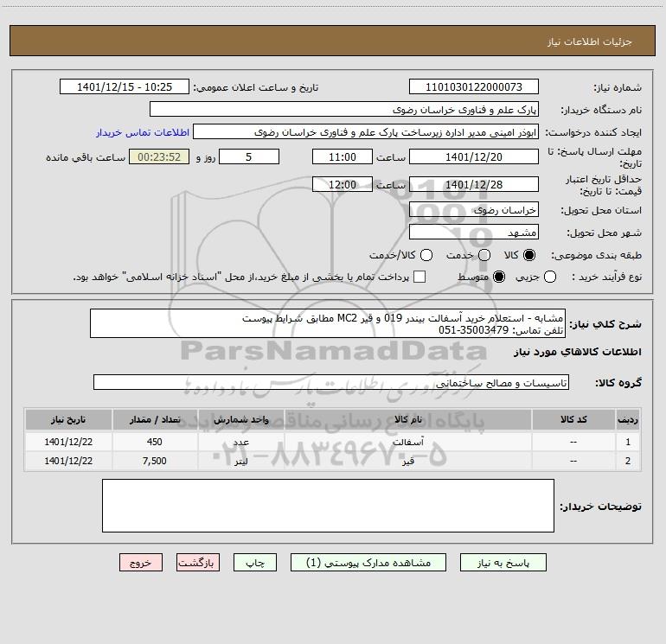
Task: Click the response deadline date 1401/12/20
Action: tap(474, 156)
